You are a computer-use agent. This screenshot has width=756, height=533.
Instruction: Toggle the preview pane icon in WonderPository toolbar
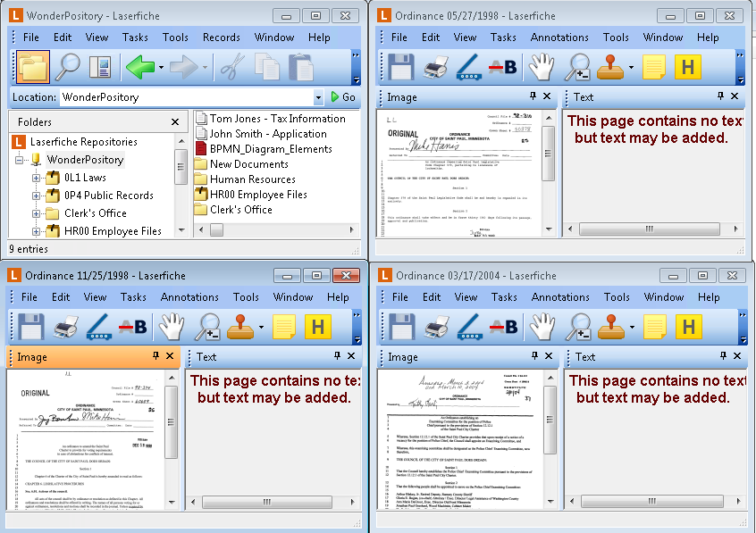click(100, 67)
